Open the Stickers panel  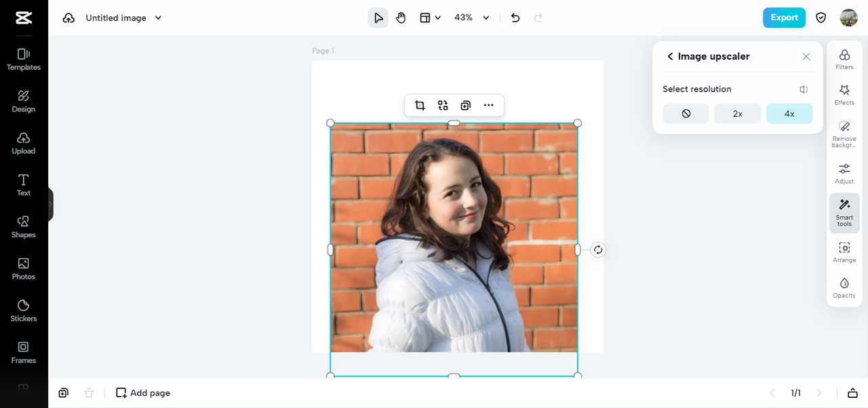24,311
